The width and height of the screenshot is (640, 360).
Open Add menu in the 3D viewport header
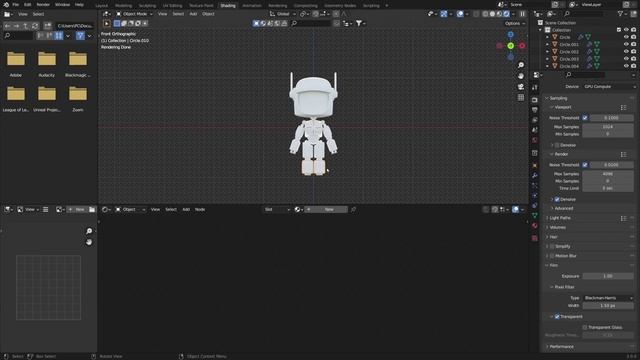coord(193,14)
